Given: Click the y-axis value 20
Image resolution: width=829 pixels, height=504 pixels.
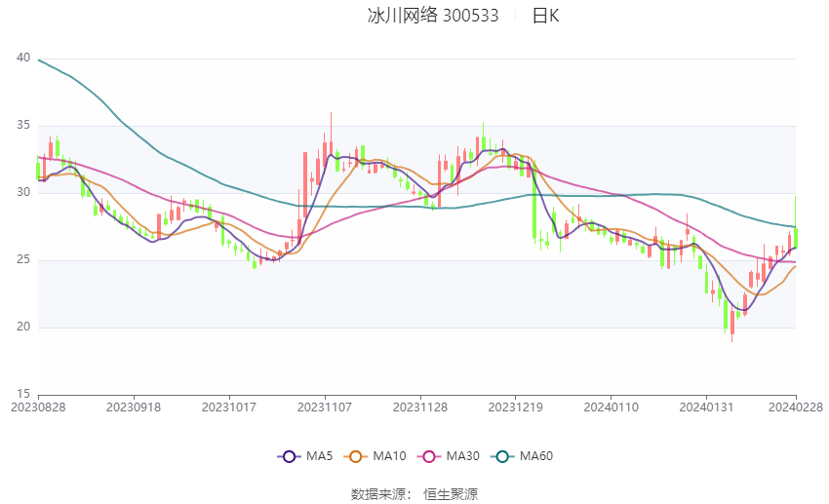Looking at the screenshot, I should coord(23,327).
